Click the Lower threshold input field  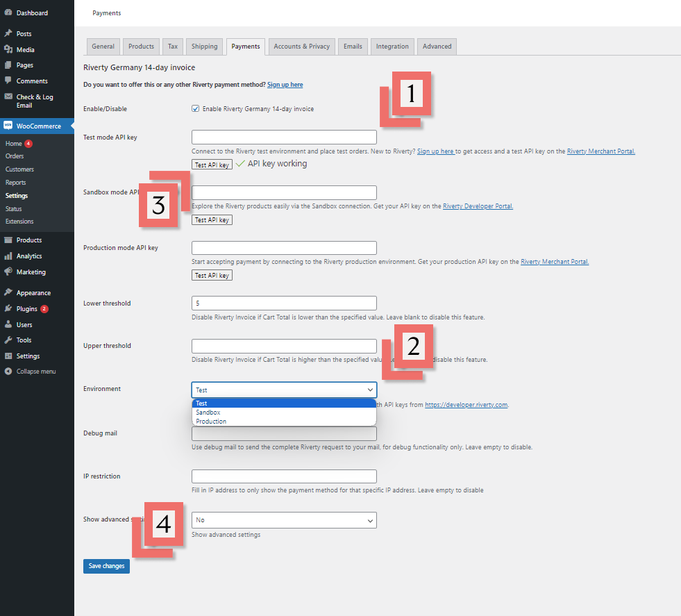pyautogui.click(x=284, y=303)
